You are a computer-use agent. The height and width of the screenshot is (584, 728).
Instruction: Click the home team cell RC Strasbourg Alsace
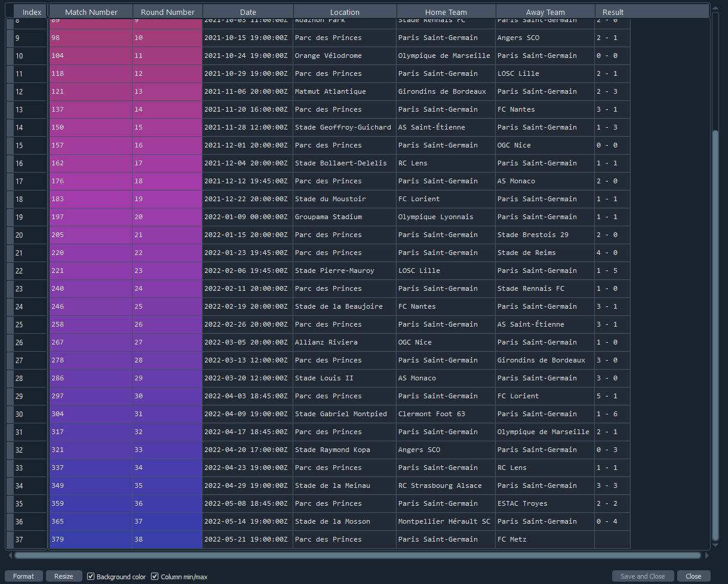(446, 485)
